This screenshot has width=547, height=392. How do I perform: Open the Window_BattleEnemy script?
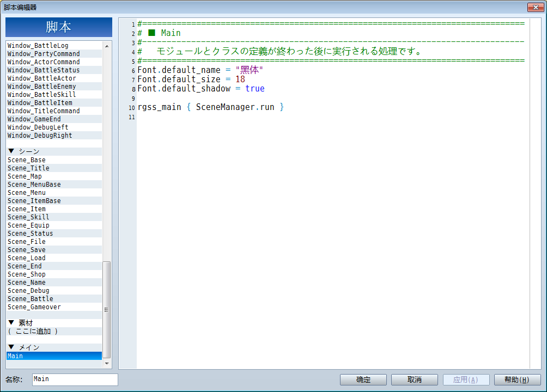54,86
